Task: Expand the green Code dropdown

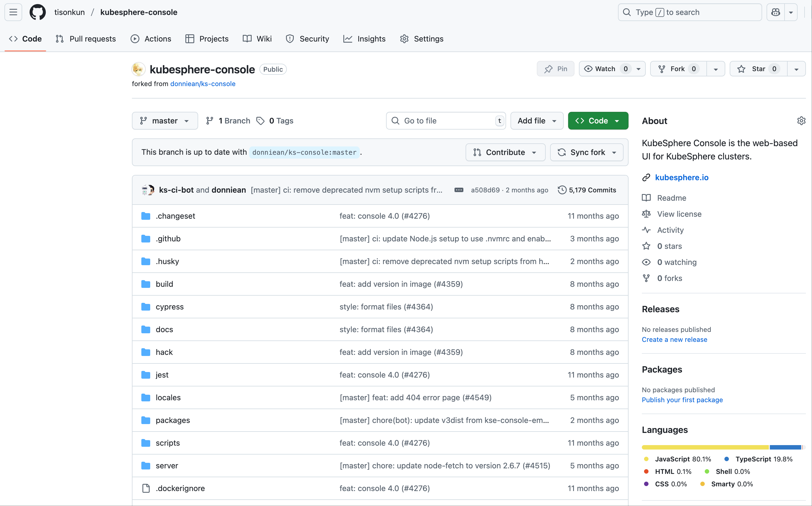Action: tap(598, 121)
